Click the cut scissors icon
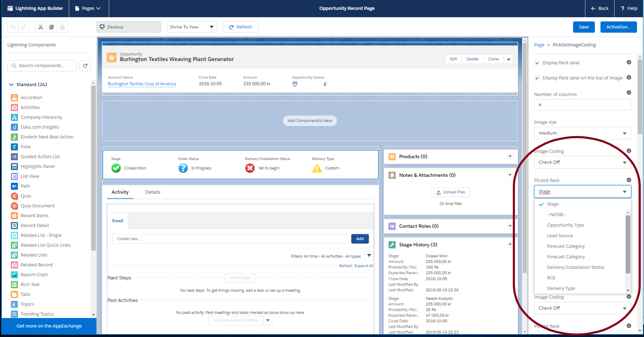This screenshot has height=337, width=644. tap(41, 27)
